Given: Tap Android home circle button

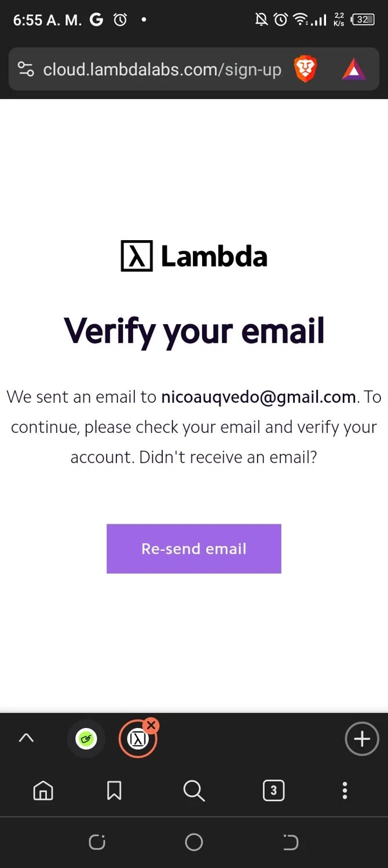Looking at the screenshot, I should click(x=194, y=842).
